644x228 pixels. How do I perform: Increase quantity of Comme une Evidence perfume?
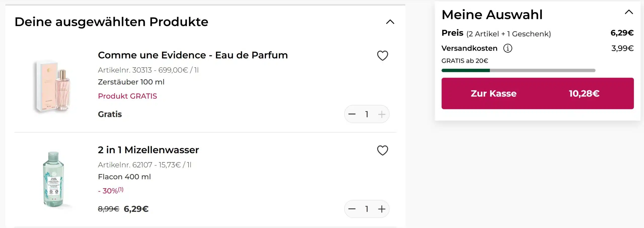pos(382,114)
